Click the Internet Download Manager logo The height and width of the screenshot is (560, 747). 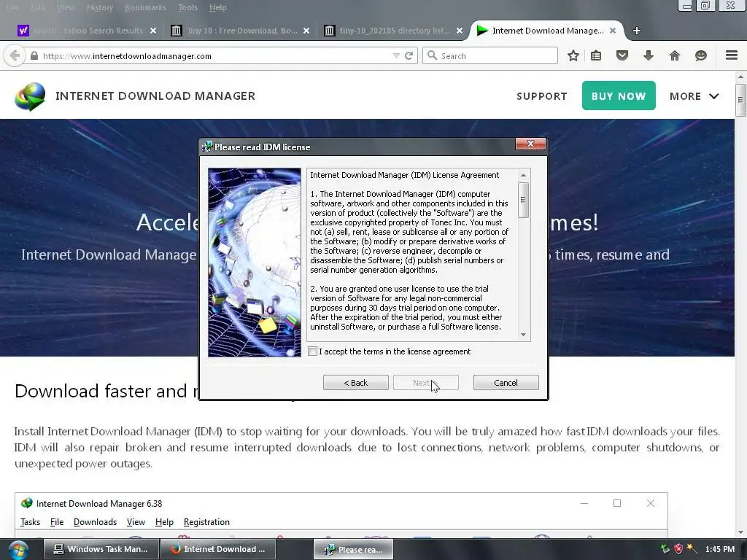tap(30, 96)
